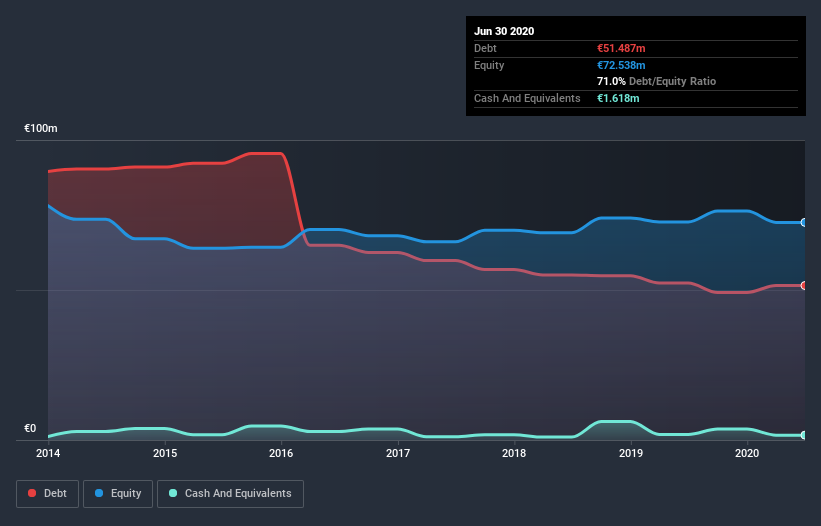The image size is (821, 526).
Task: Click the 2014 x-axis label
Action: pyautogui.click(x=48, y=453)
